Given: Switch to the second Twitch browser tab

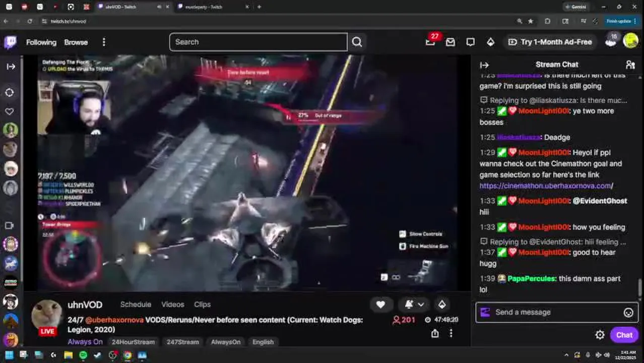Looking at the screenshot, I should coord(214,7).
